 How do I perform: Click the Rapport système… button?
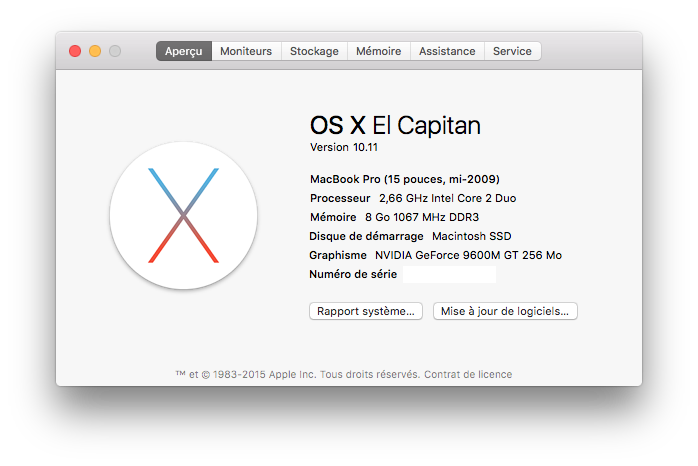pyautogui.click(x=366, y=311)
